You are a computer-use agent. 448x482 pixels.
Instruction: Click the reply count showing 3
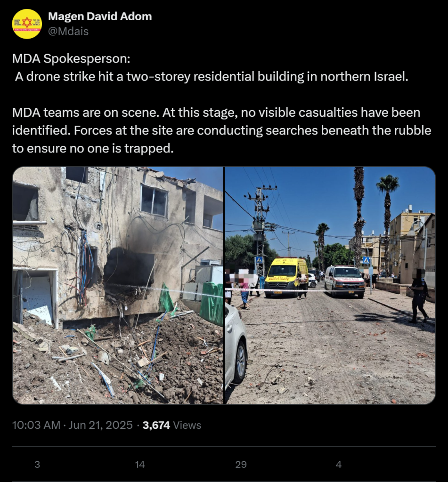tap(37, 464)
